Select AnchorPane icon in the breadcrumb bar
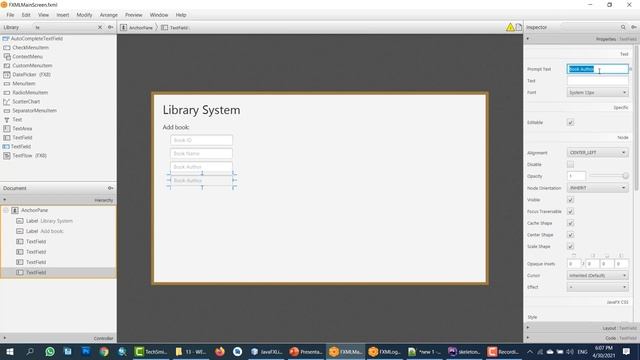This screenshot has width=640, height=360. pyautogui.click(x=124, y=27)
